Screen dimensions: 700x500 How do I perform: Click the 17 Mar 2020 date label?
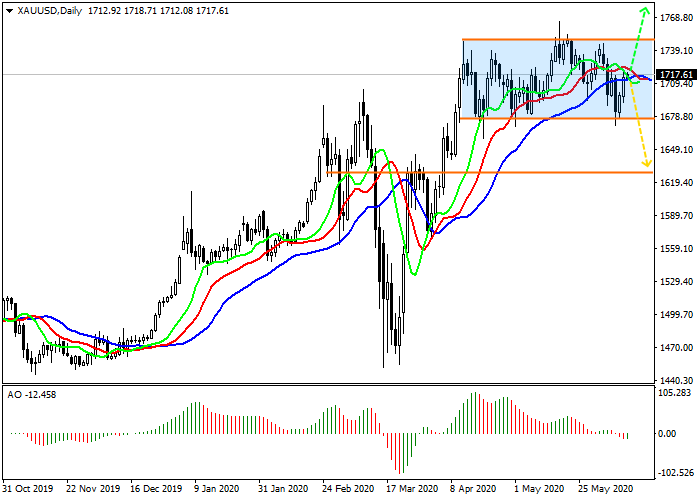411,490
